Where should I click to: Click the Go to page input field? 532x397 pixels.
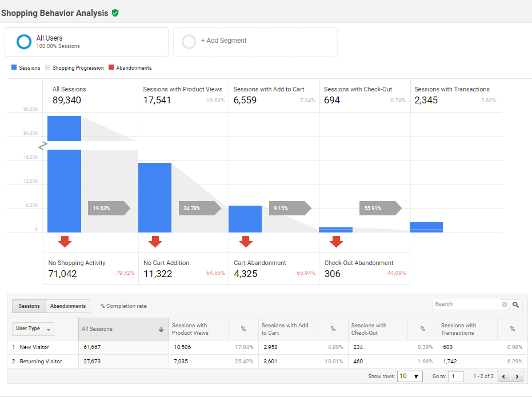click(456, 376)
